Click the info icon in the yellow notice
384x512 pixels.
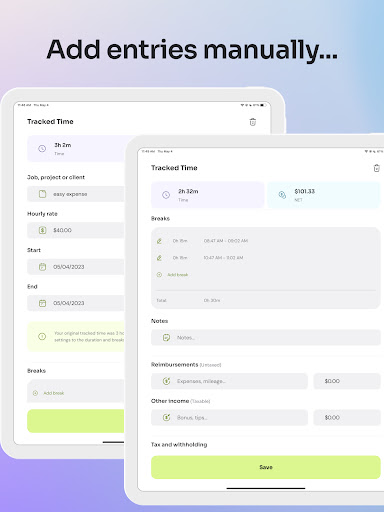(42, 336)
